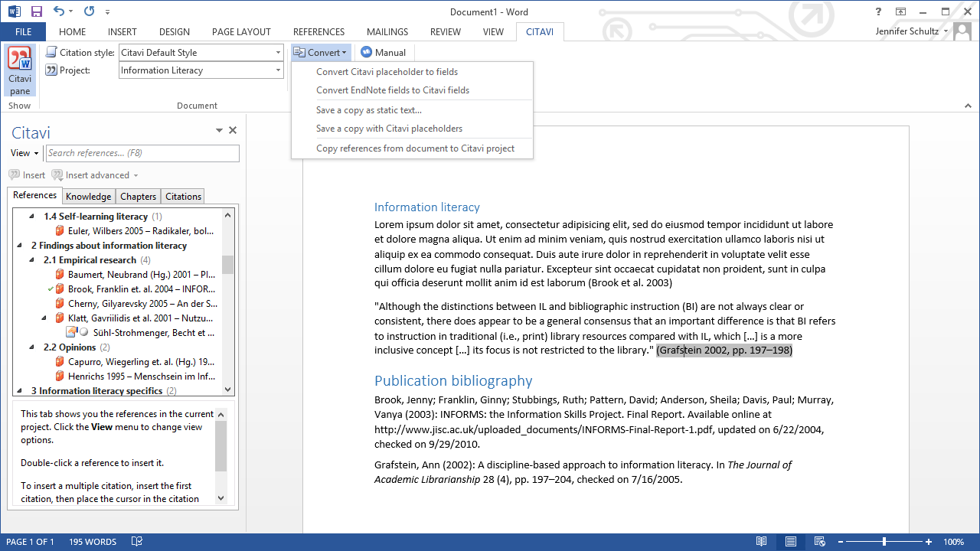The image size is (980, 551).
Task: Select Convert Citavi placeholder to fields
Action: tap(412, 72)
